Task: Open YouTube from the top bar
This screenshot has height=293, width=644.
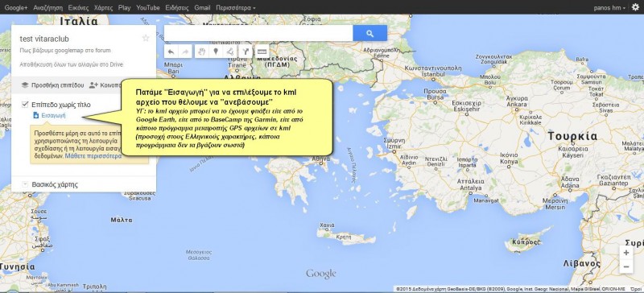Action: (x=148, y=8)
